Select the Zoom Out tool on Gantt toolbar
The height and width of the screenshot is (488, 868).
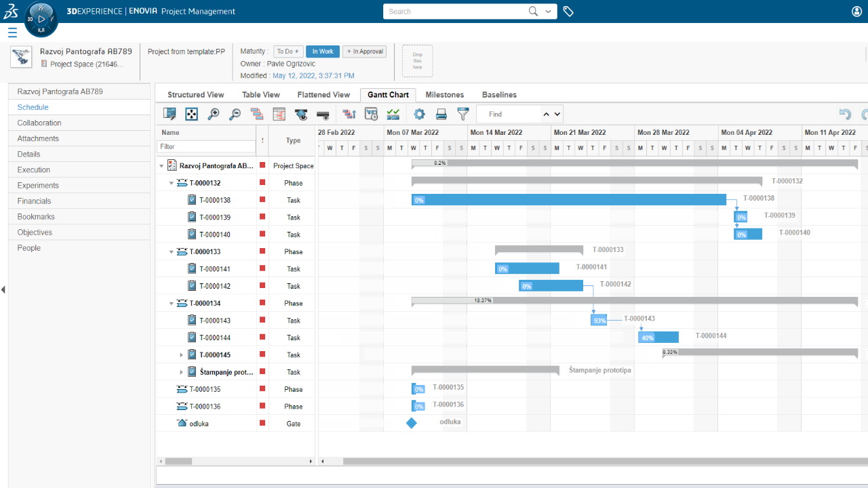click(234, 114)
